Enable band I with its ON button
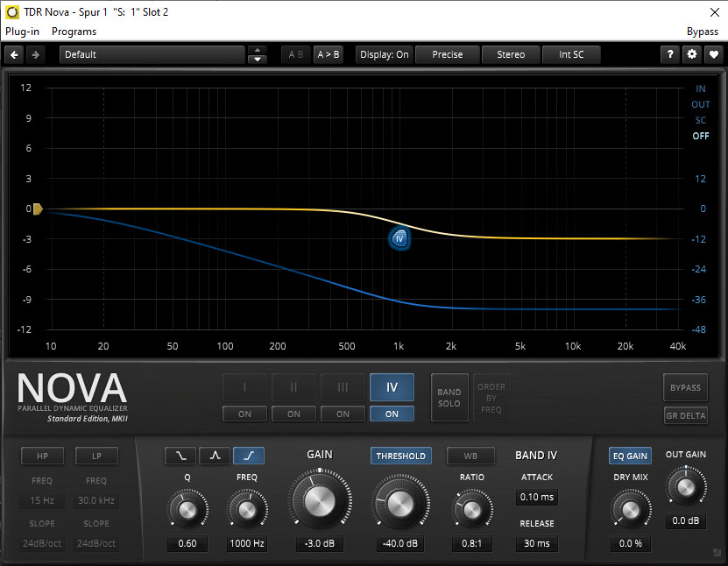The width and height of the screenshot is (728, 566). 244,414
